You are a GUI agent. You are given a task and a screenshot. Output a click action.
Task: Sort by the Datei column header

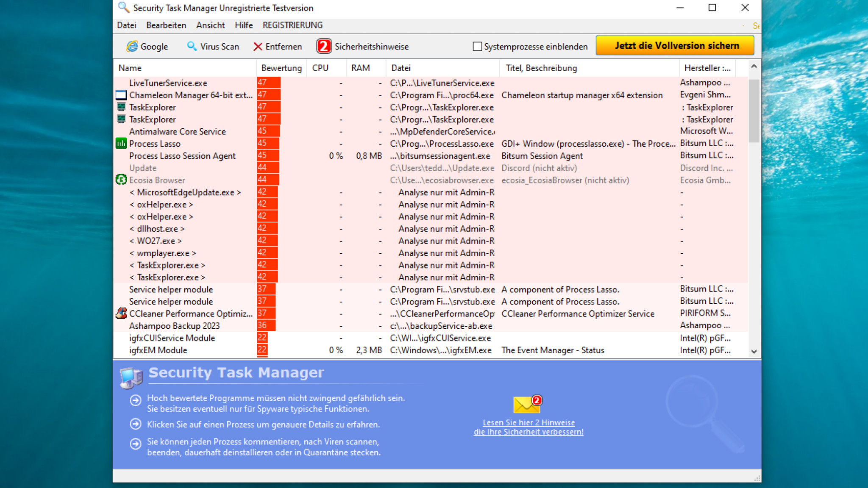coord(443,68)
